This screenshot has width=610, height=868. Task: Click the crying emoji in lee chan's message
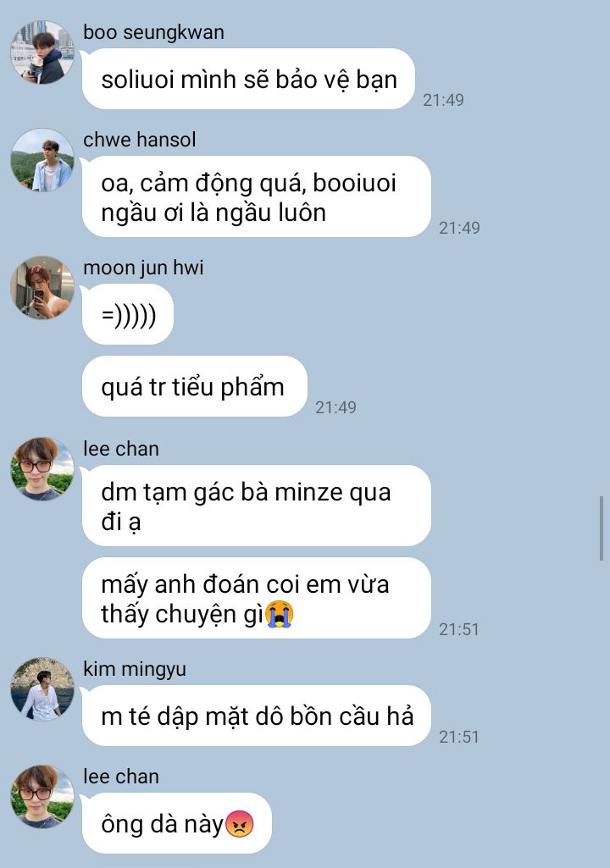pos(280,615)
